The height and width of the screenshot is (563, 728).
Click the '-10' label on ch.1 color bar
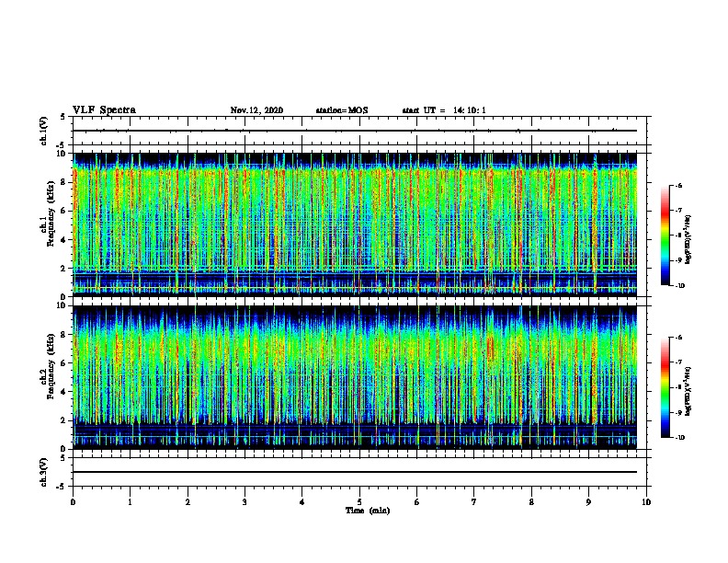(x=679, y=285)
